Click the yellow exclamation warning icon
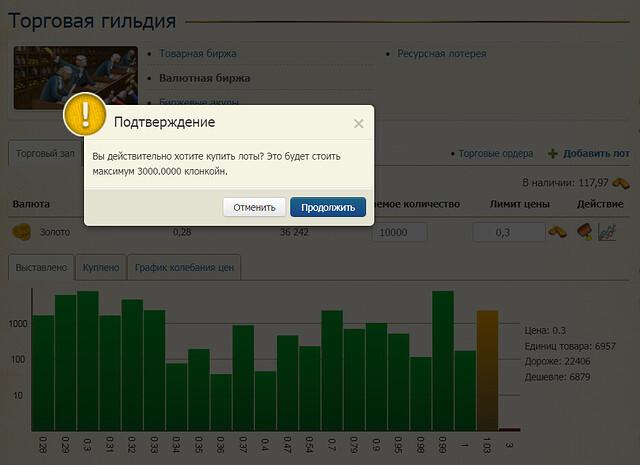 click(x=85, y=114)
